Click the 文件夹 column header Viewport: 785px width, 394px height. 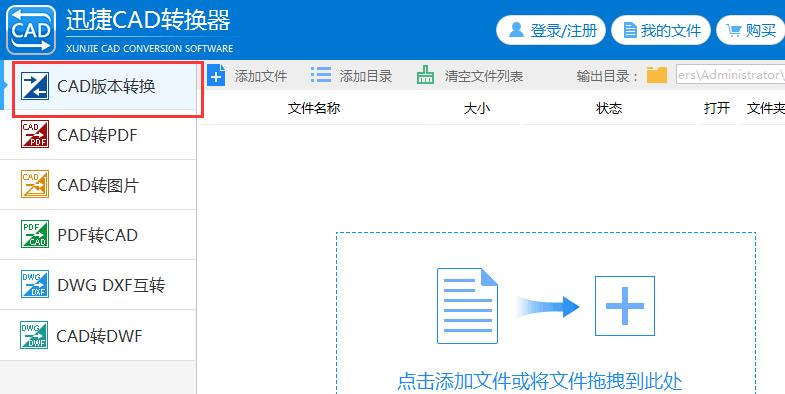pyautogui.click(x=766, y=108)
